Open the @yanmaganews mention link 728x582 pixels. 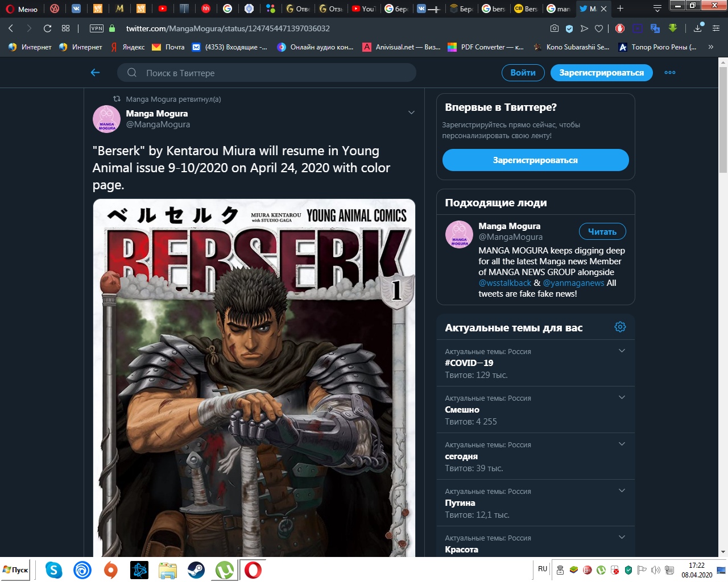573,283
